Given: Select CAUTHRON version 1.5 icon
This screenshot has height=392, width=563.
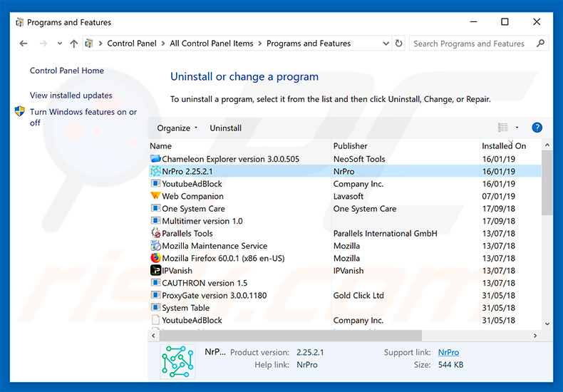Looking at the screenshot, I should 155,282.
